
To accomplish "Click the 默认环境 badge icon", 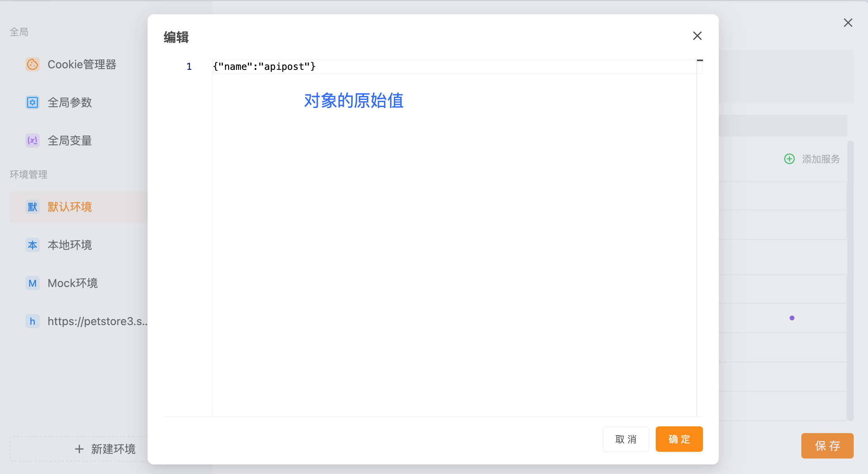I will click(33, 207).
